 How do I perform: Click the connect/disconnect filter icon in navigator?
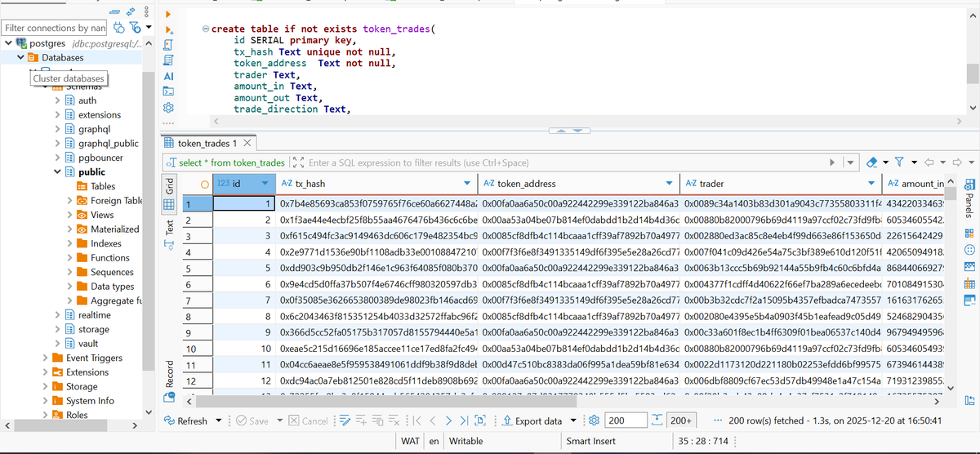click(x=119, y=27)
